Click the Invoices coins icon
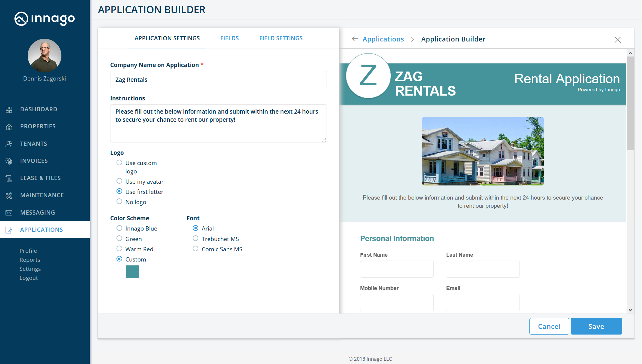642x364 pixels. coord(9,161)
